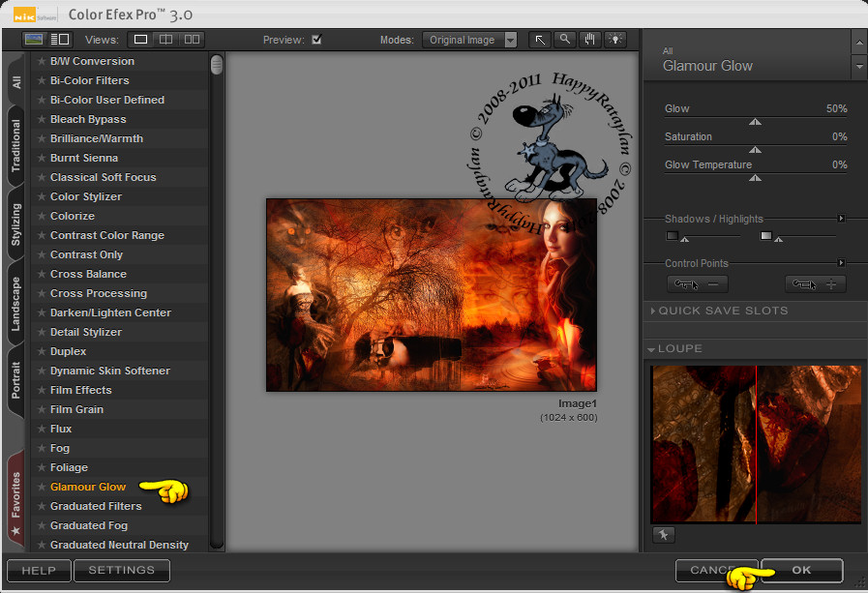Viewport: 868px width, 593px height.
Task: Select the Darken/Lighten Center filter
Action: tap(119, 312)
